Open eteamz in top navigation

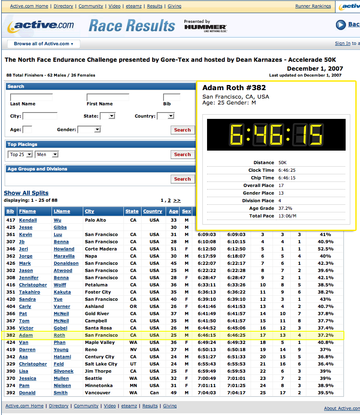[x=134, y=6]
